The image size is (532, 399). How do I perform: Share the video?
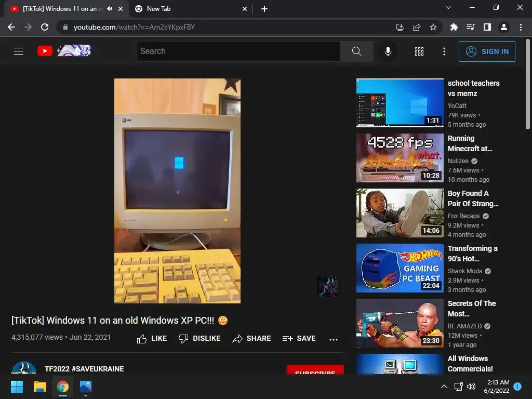click(251, 338)
